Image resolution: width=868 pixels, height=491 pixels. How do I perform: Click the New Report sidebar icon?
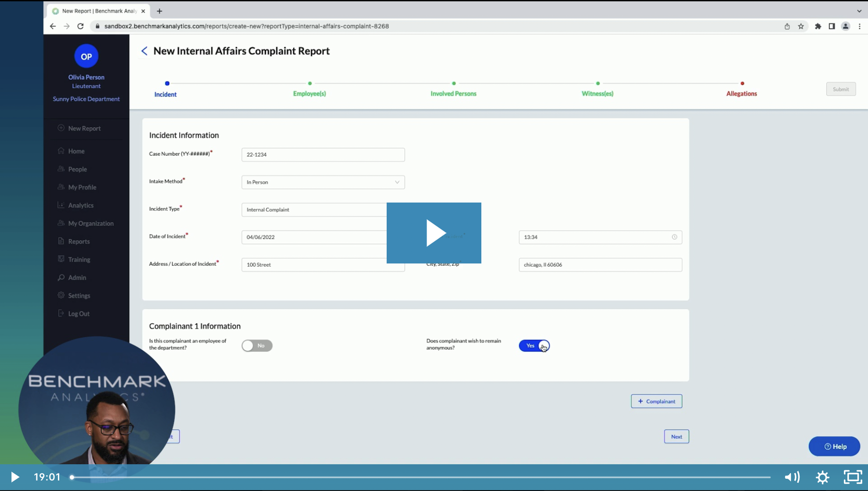[61, 128]
